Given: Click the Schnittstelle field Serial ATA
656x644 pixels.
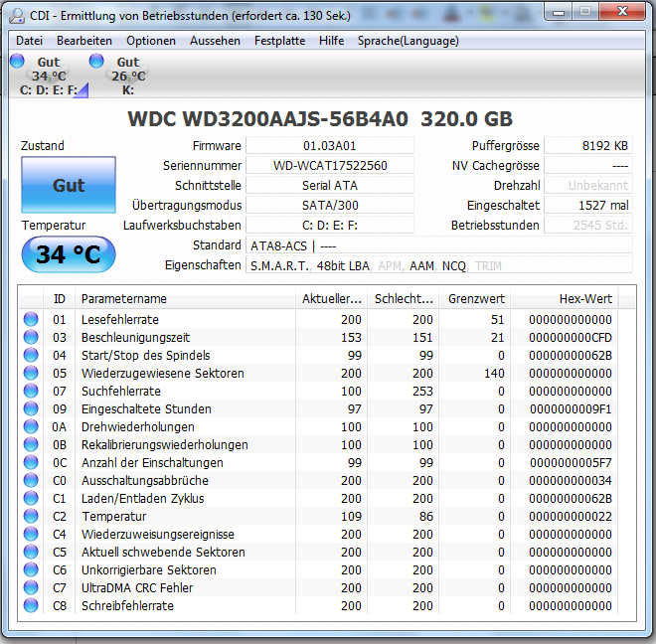Looking at the screenshot, I should 330,186.
